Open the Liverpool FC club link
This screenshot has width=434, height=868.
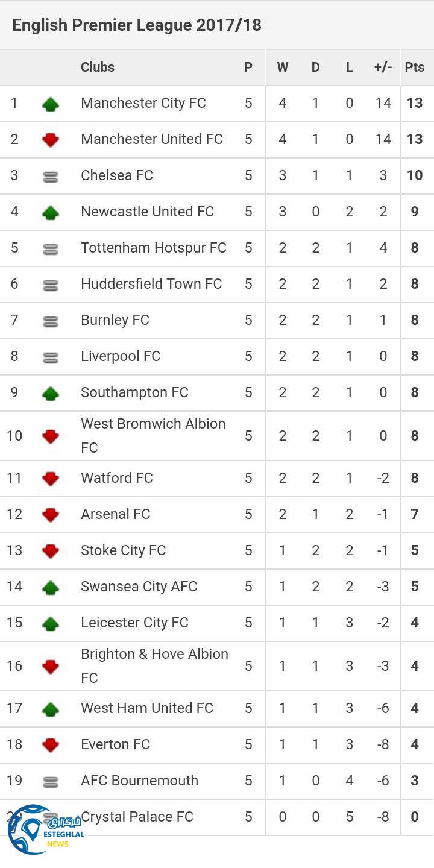click(x=121, y=356)
